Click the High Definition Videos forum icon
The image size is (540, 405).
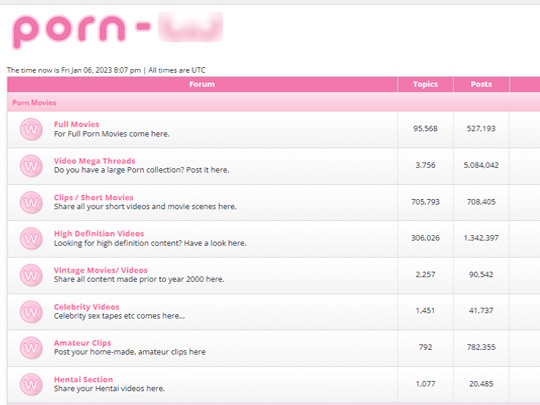pos(31,238)
